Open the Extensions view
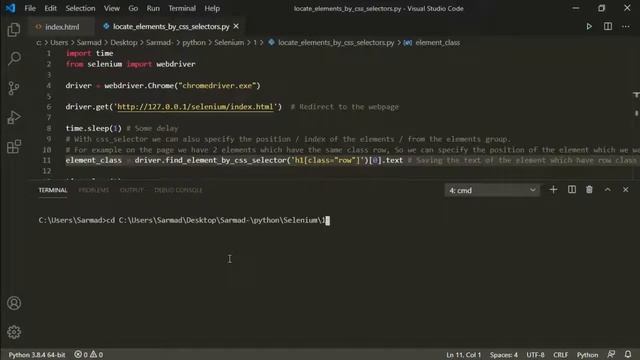This screenshot has width=640, height=360. click(14, 147)
